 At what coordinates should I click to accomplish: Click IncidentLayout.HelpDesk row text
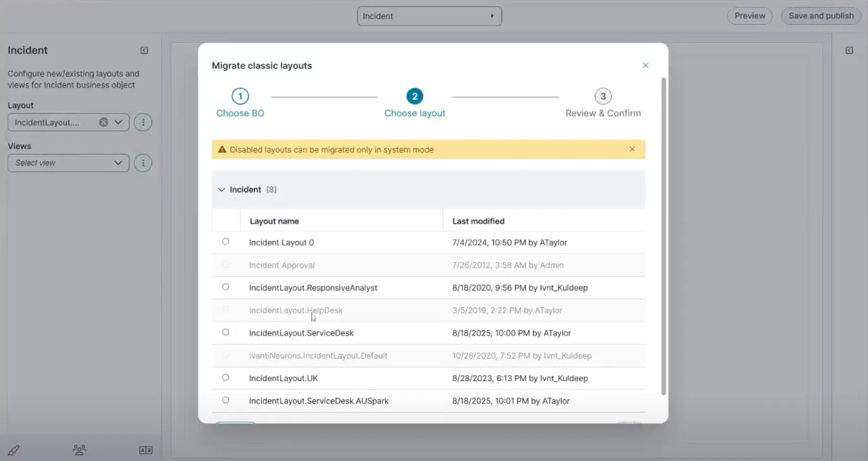pos(296,310)
